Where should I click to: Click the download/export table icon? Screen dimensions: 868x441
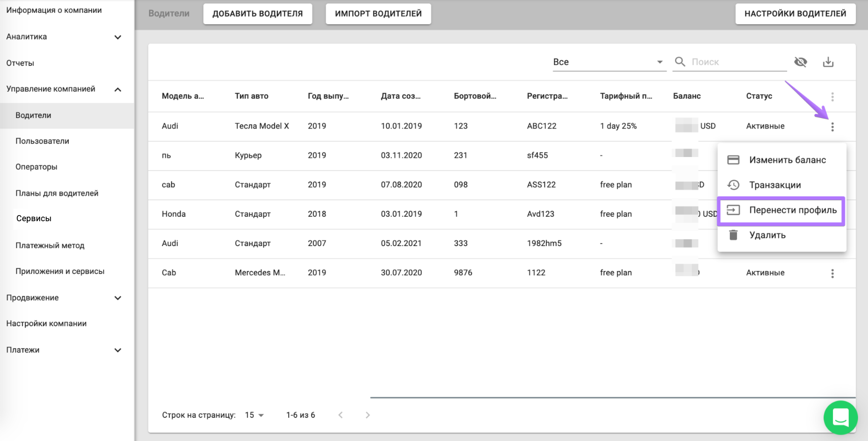(828, 62)
